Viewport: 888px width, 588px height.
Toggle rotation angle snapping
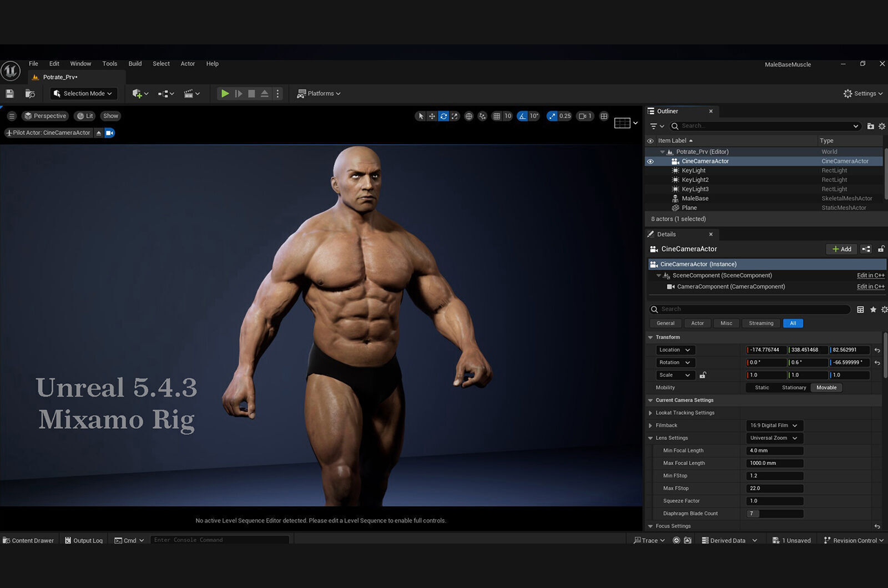522,116
